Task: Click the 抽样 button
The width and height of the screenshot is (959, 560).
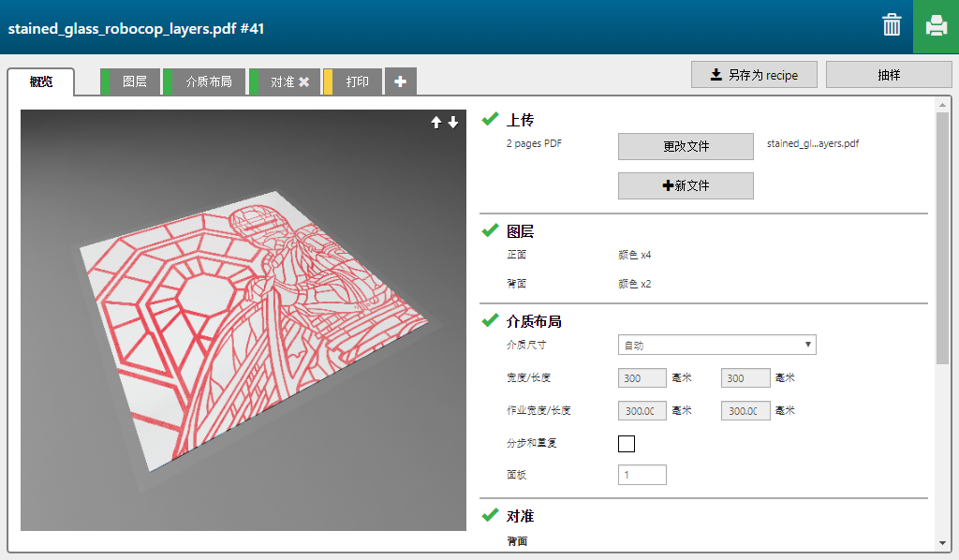Action: (889, 75)
